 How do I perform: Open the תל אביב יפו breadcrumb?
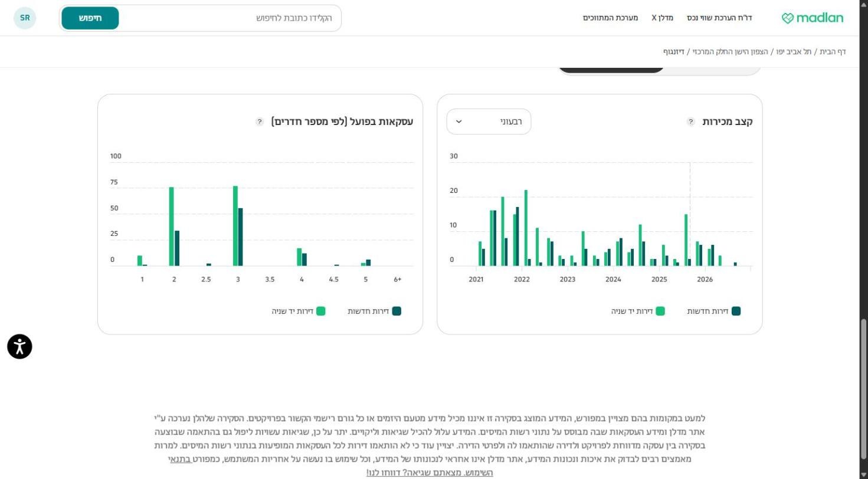795,52
